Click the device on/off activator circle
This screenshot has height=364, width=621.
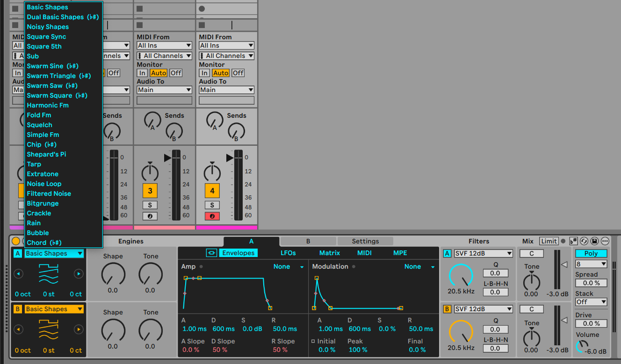coord(16,241)
